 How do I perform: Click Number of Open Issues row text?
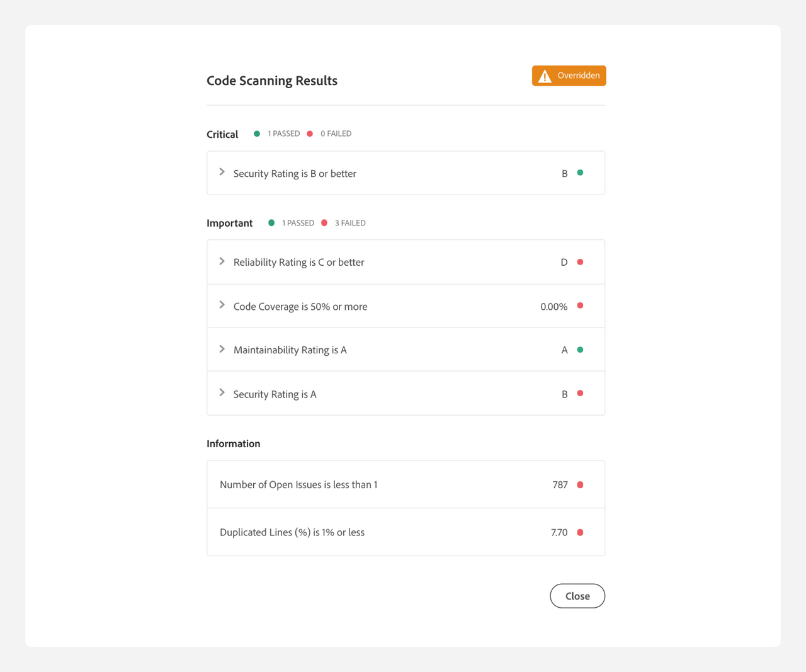298,485
